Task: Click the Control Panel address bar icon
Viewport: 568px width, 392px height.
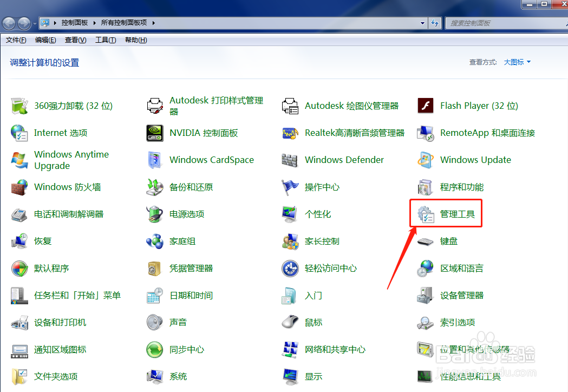Action: (45, 23)
